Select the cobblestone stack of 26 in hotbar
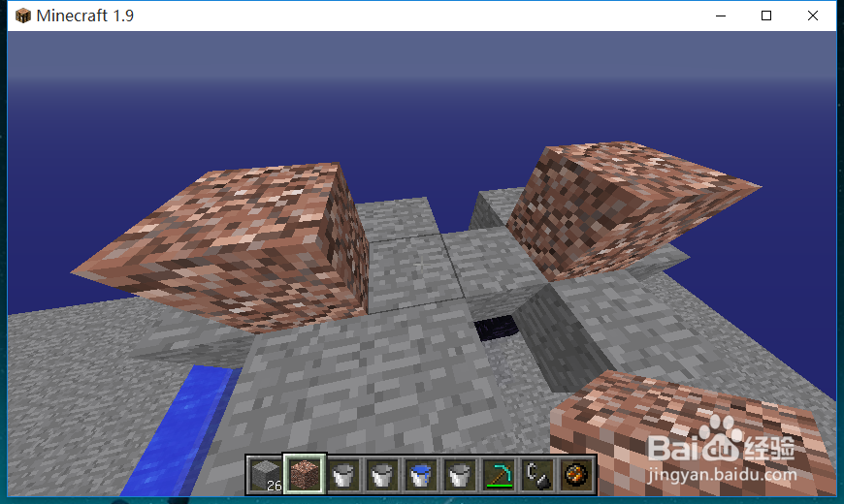The height and width of the screenshot is (504, 844). [x=267, y=475]
